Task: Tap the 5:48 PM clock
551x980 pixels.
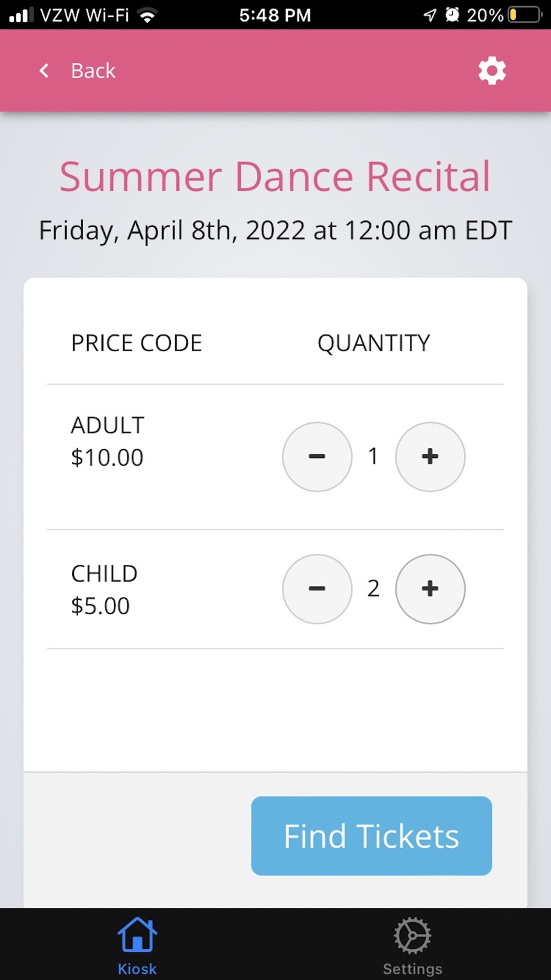Action: pyautogui.click(x=275, y=15)
